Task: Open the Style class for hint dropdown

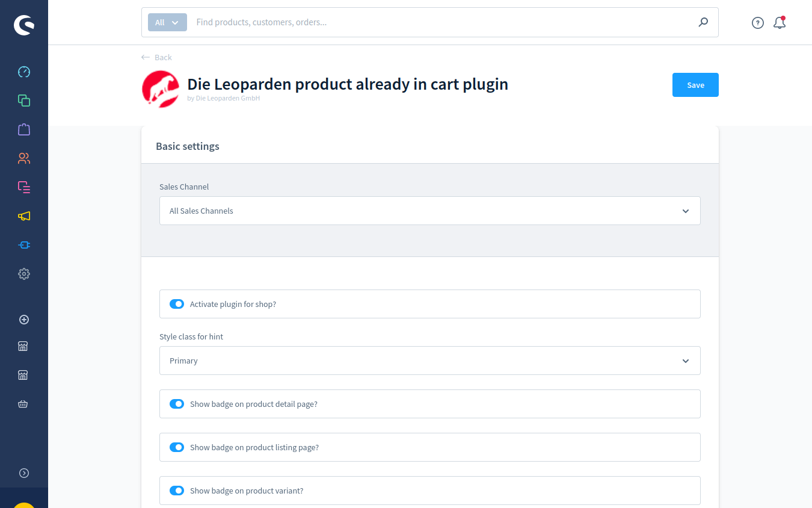Action: (x=430, y=361)
